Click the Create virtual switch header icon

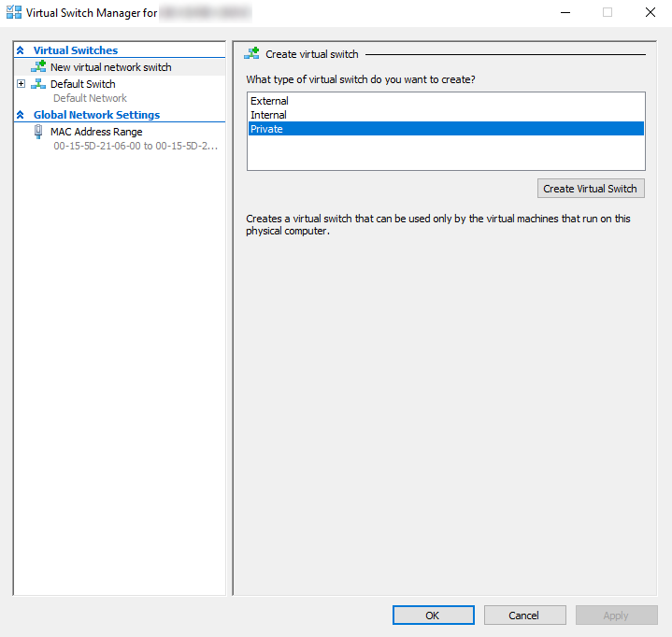(251, 54)
